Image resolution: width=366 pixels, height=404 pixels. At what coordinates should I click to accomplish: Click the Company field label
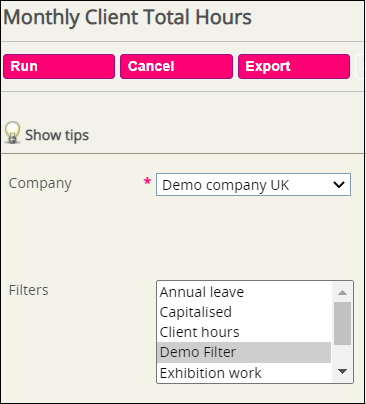coord(40,184)
